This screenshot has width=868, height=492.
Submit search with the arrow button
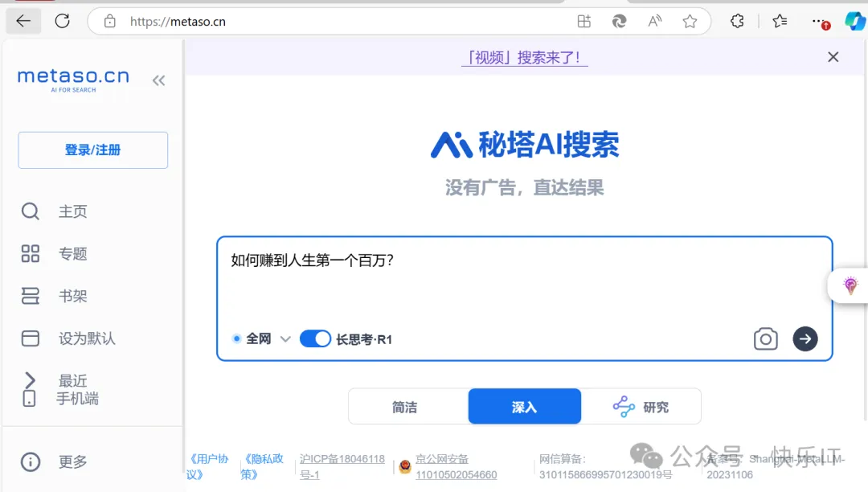[805, 339]
